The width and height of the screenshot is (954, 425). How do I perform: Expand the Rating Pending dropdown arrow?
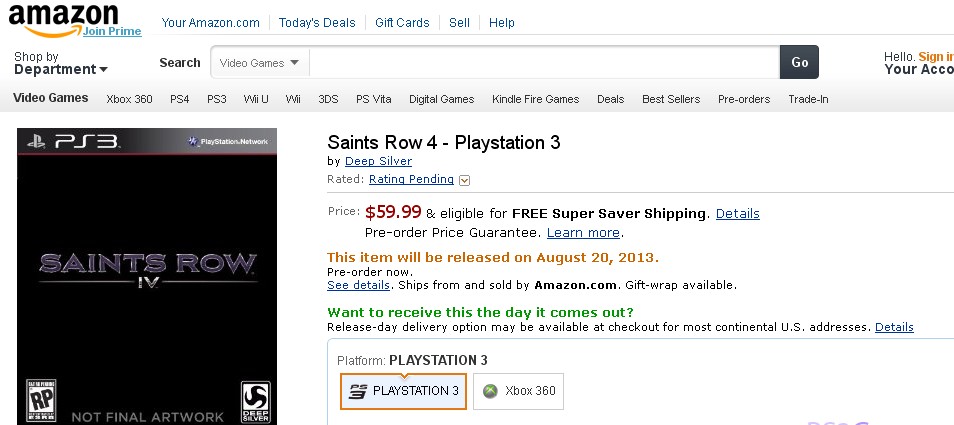tap(465, 180)
